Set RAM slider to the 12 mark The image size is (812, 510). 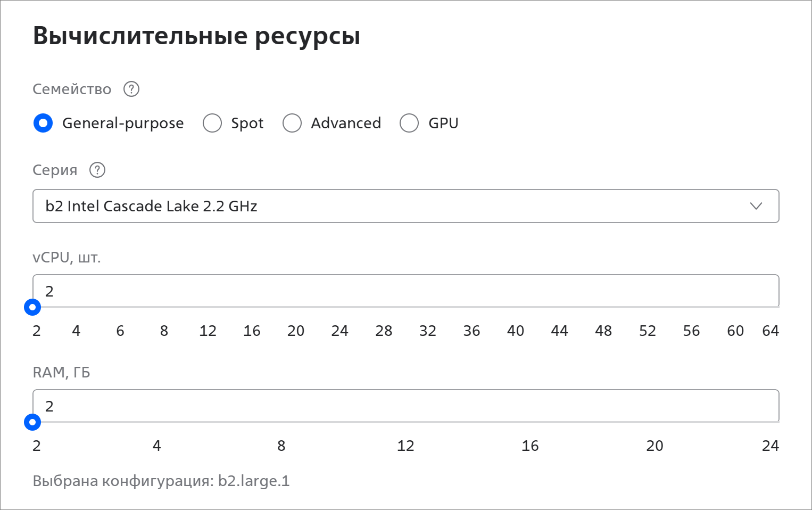click(405, 422)
